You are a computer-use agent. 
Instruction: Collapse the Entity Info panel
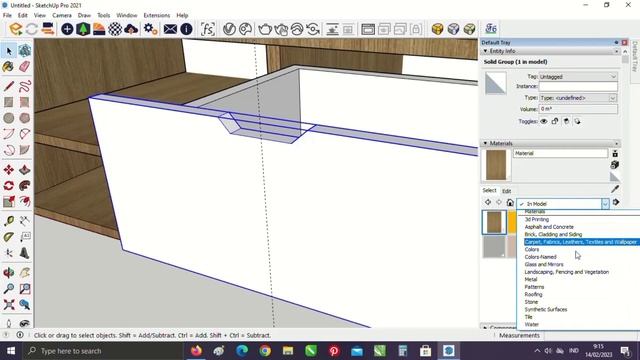click(485, 51)
